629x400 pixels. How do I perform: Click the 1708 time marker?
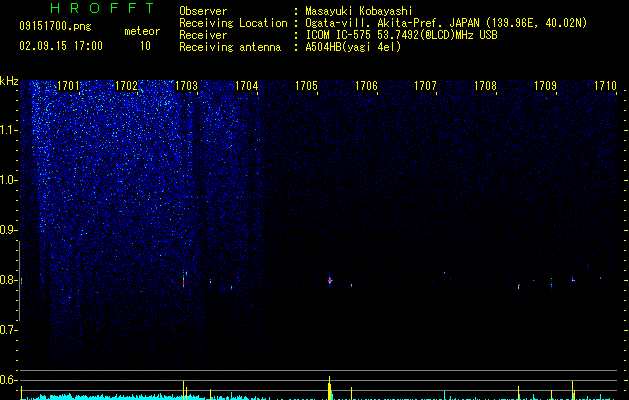(x=485, y=86)
